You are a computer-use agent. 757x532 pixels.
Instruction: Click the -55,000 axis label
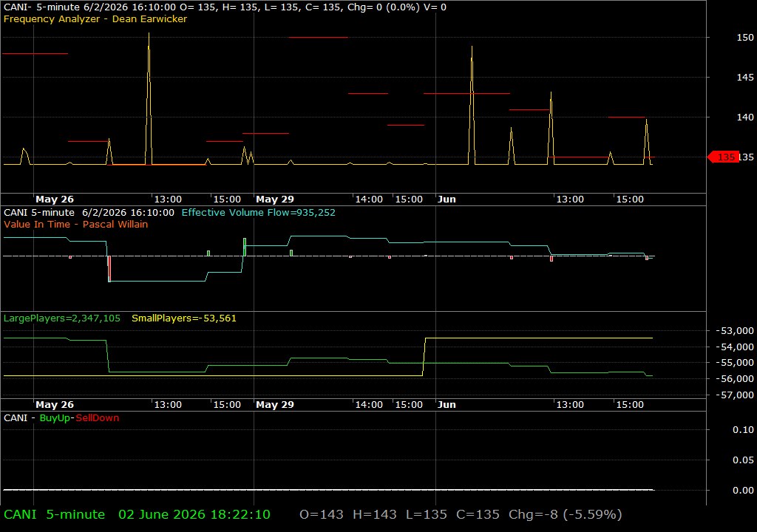coord(734,363)
